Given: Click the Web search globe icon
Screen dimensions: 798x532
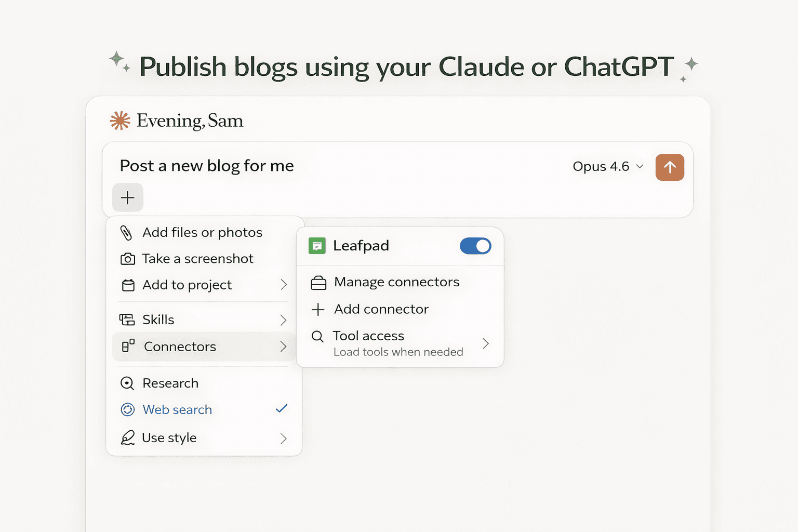Looking at the screenshot, I should [128, 410].
